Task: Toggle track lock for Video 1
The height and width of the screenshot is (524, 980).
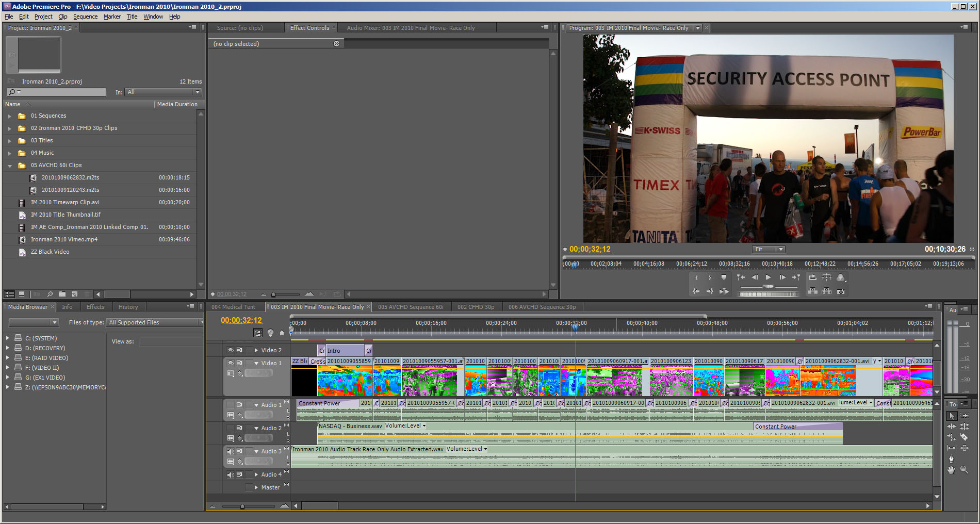Action: click(x=249, y=363)
